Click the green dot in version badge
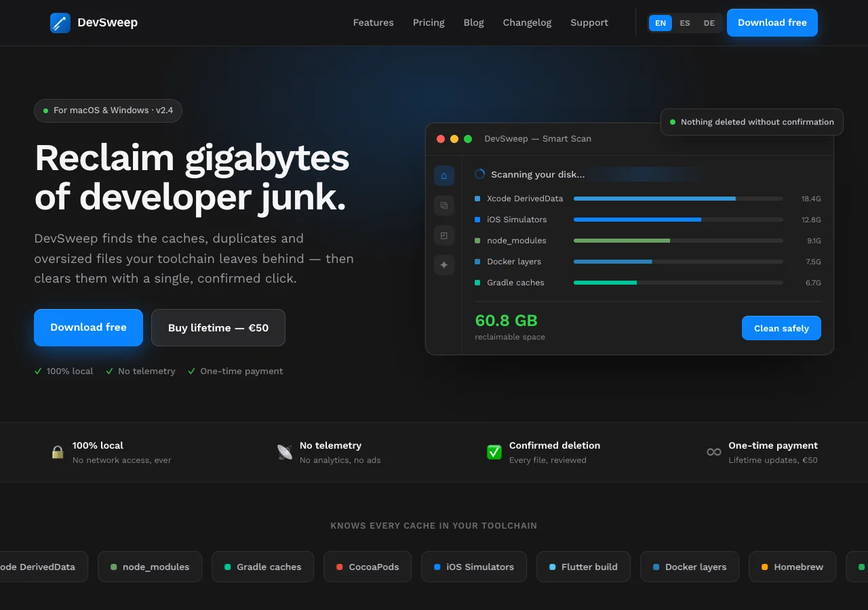Viewport: 868px width, 610px height. tap(46, 110)
